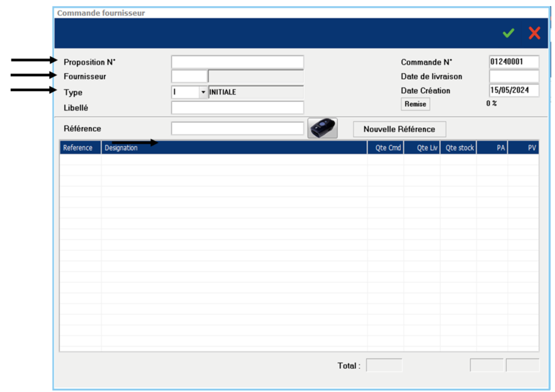
Task: Click the Qte stock column header
Action: click(458, 148)
